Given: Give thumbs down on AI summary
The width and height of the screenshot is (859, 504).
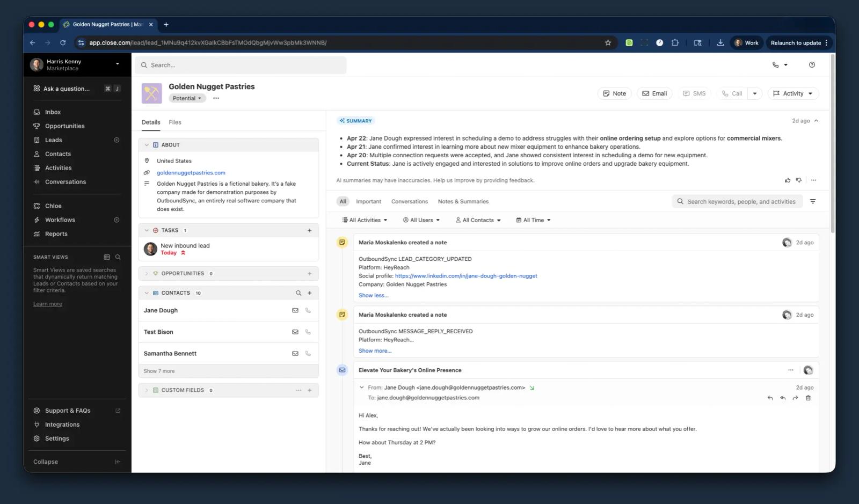Looking at the screenshot, I should tap(799, 180).
